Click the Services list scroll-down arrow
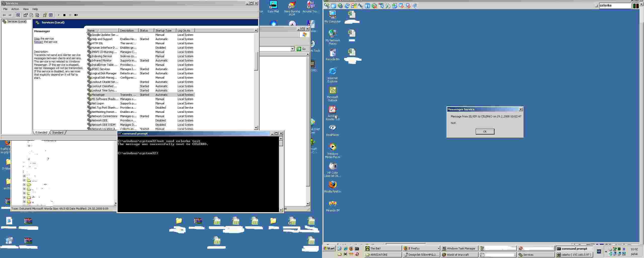This screenshot has height=258, width=644. (x=256, y=128)
